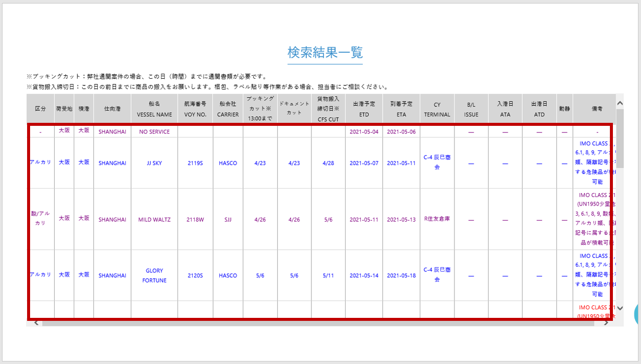Click ETD date 2021-05-07

point(364,163)
